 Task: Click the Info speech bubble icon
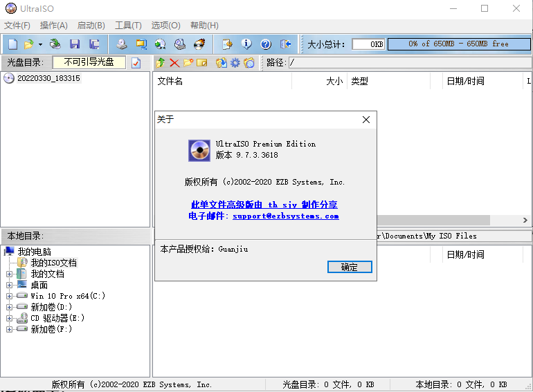(x=246, y=44)
